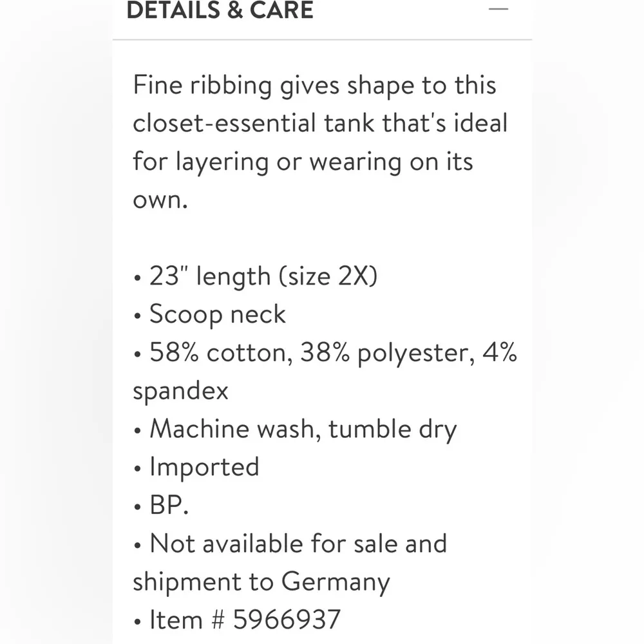Click 'Not available for sale and' line
The image size is (644, 644).
298,544
